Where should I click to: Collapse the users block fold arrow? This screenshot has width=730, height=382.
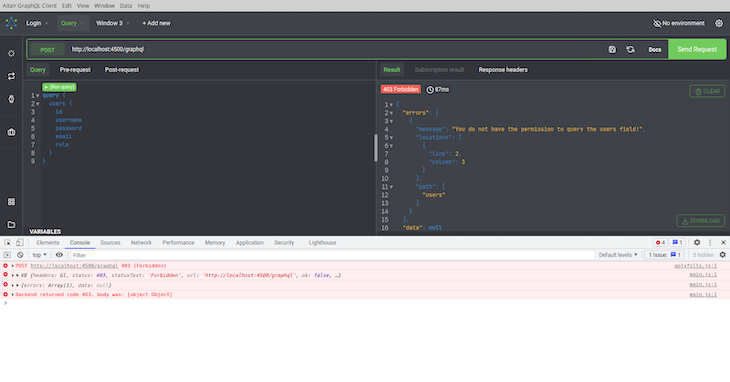(38, 104)
